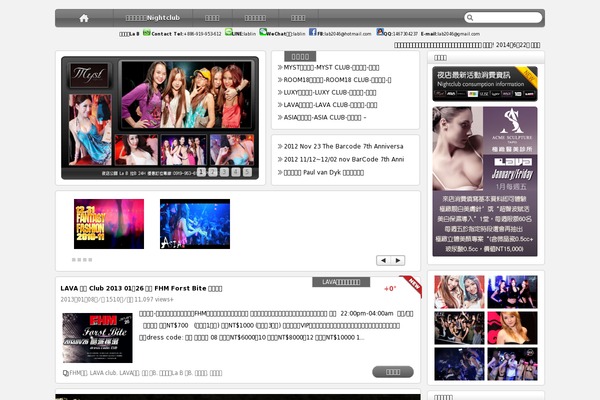Open the Fantasy Fashion video thumbnail
Image resolution: width=600 pixels, height=400 pixels.
pos(109,224)
